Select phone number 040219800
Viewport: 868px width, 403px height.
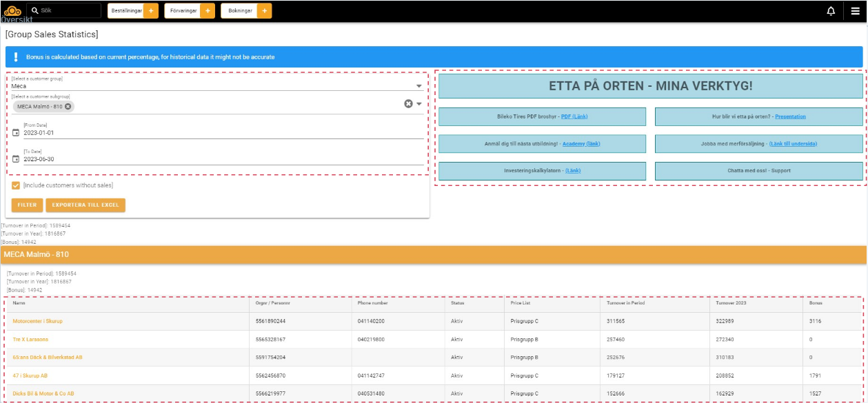click(371, 339)
